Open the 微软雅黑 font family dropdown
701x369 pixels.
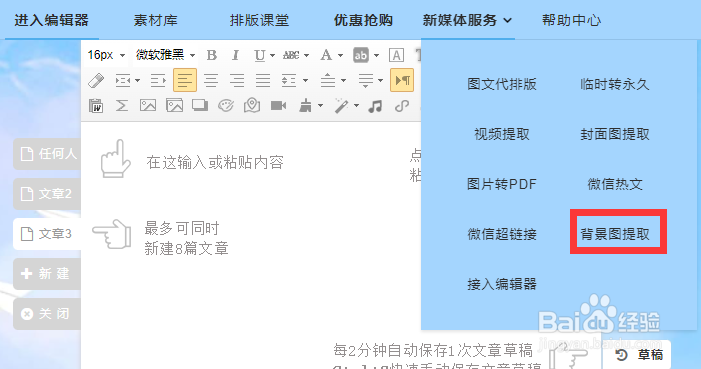(165, 55)
